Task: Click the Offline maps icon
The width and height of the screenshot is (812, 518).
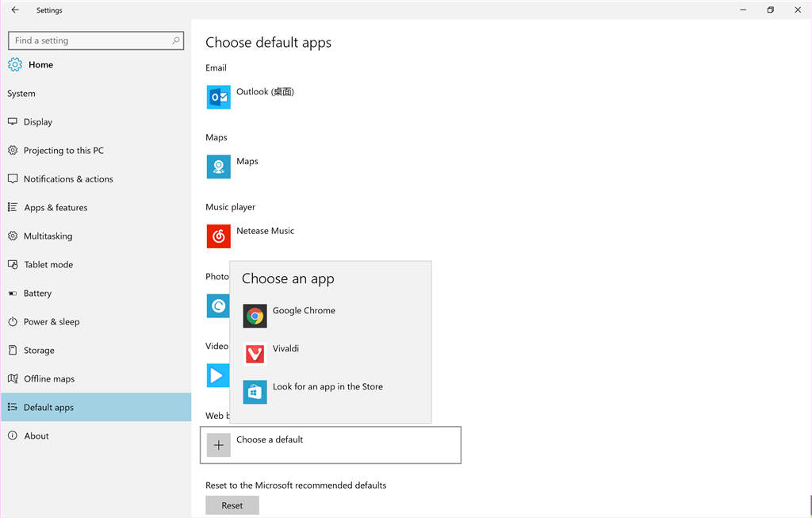Action: pos(13,378)
